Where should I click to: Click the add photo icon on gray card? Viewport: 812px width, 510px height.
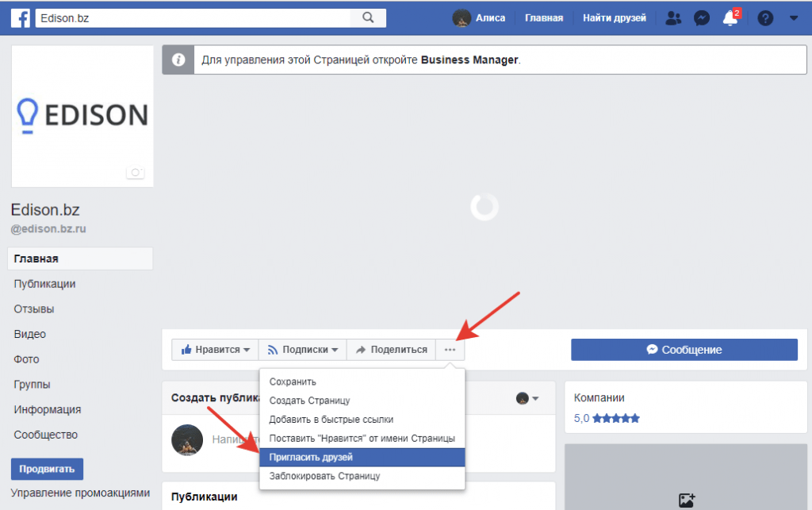[687, 500]
